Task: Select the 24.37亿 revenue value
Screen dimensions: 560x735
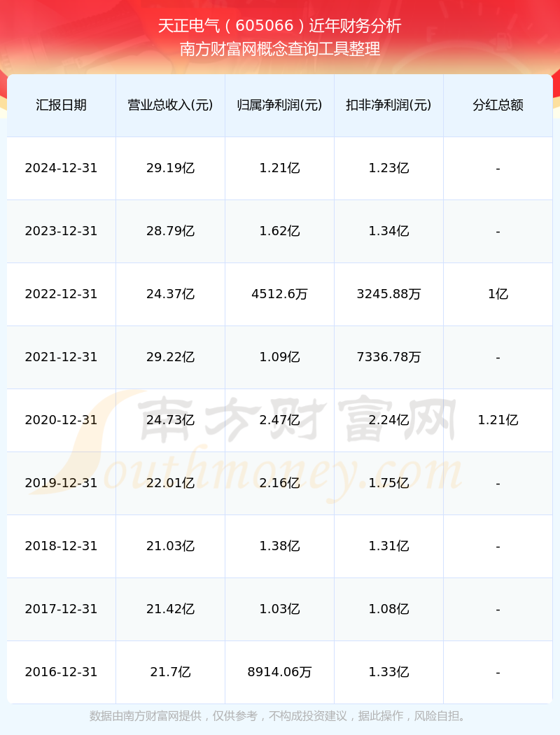Action: click(x=170, y=294)
